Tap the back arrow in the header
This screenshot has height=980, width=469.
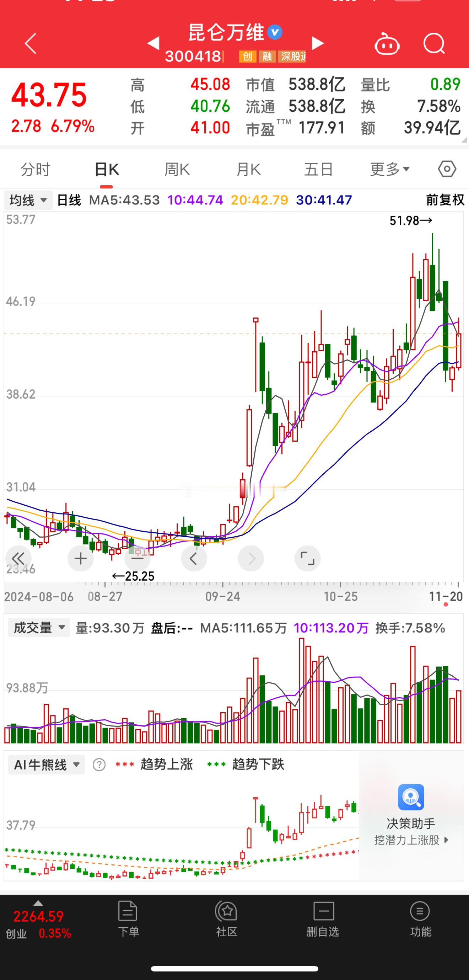31,43
